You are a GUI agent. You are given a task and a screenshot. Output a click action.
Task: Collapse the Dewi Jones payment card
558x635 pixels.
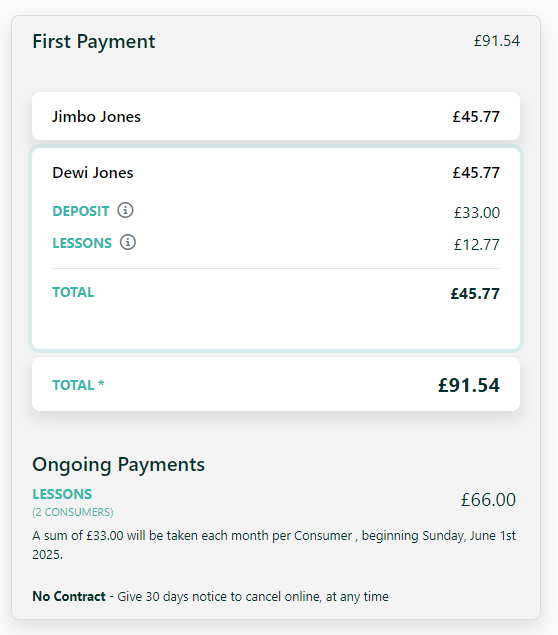pyautogui.click(x=276, y=173)
